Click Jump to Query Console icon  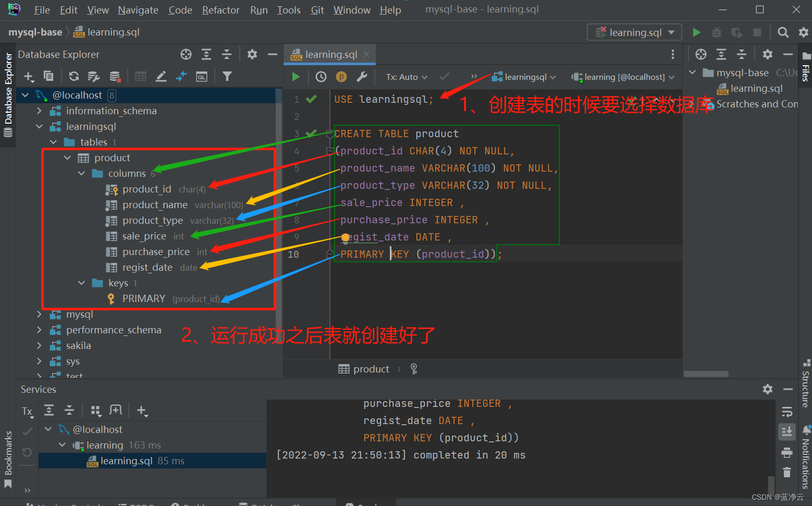[181, 76]
